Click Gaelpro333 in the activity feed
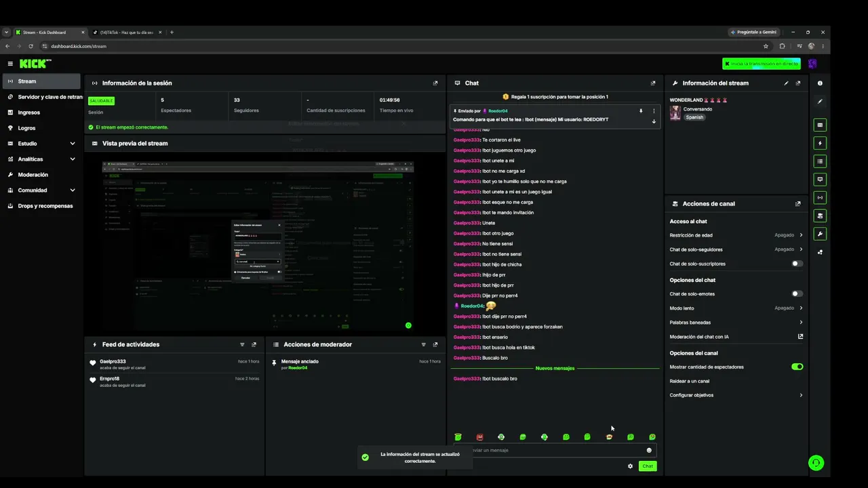Viewport: 868px width, 488px height. [113, 361]
